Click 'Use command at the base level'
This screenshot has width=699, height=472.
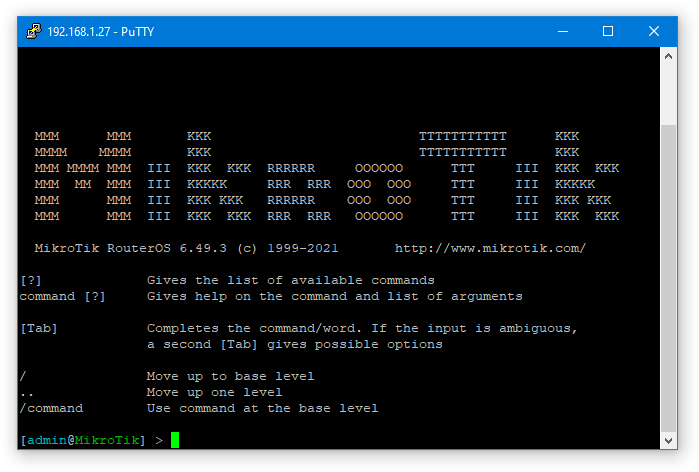(263, 409)
